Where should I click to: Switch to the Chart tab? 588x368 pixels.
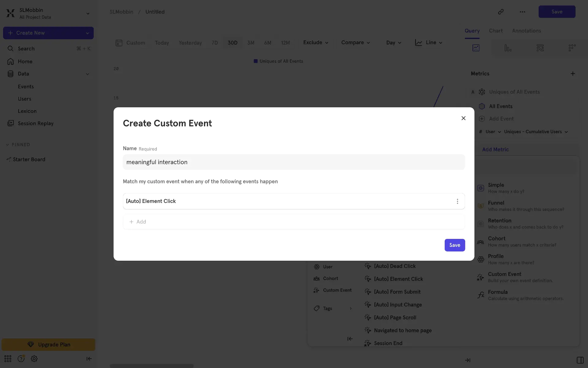click(496, 31)
